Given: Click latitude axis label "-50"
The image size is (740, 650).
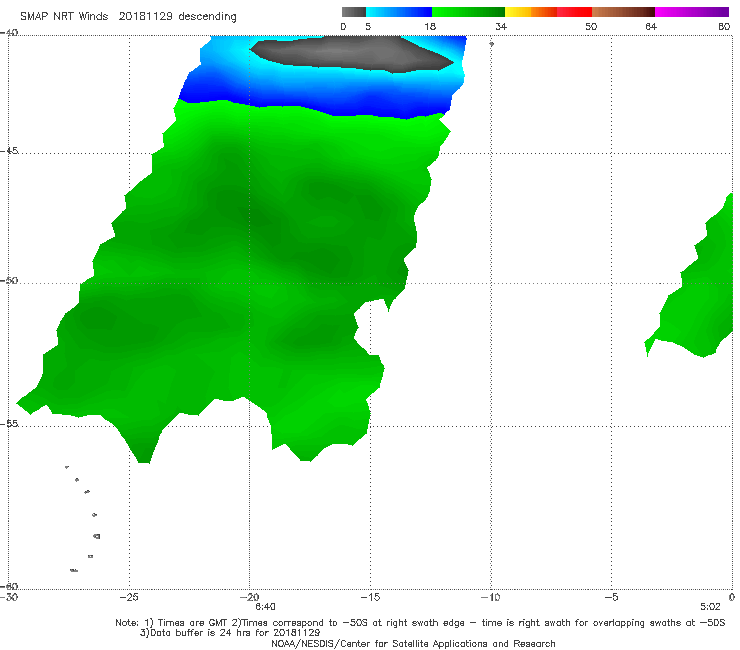Looking at the screenshot, I should [9, 280].
